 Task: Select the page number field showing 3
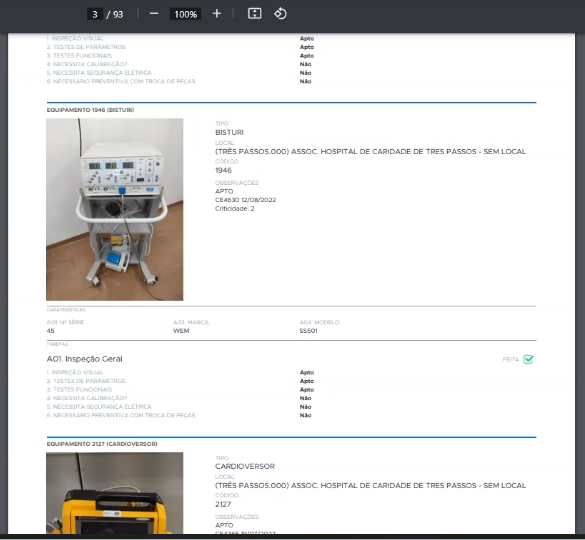[95, 14]
